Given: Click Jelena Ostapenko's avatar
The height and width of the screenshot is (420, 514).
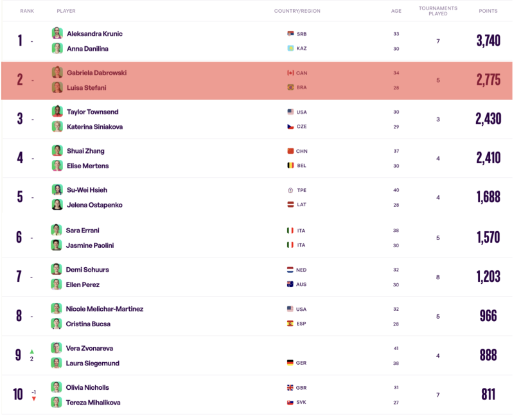Looking at the screenshot, I should click(57, 205).
